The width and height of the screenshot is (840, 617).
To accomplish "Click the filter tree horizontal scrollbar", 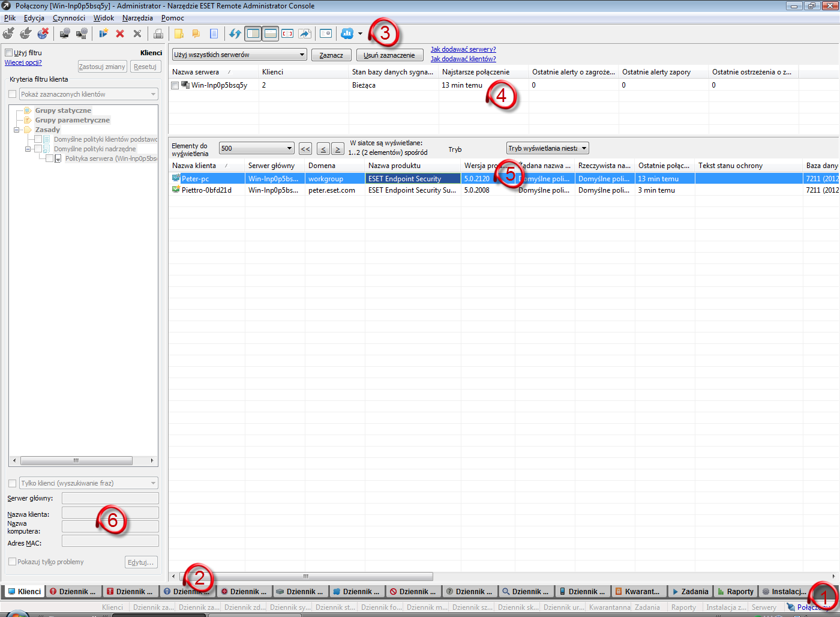I will (x=76, y=461).
